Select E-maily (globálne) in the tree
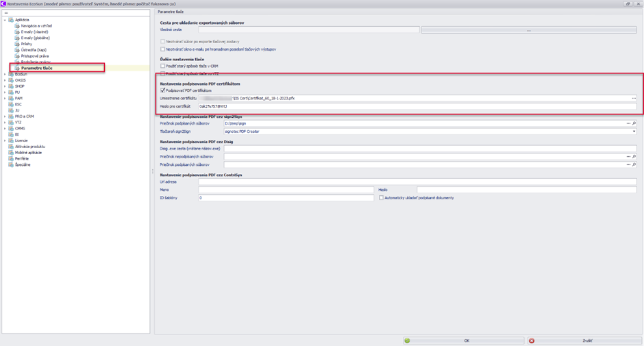This screenshot has height=346, width=644. click(x=35, y=38)
